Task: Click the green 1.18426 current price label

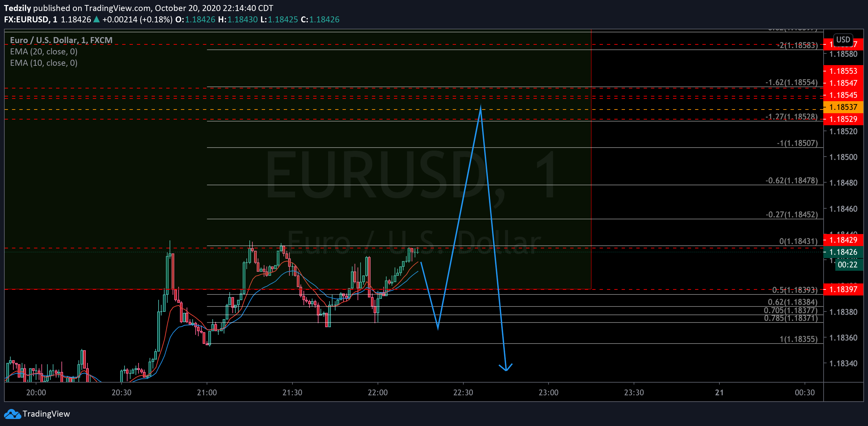Action: [x=843, y=252]
